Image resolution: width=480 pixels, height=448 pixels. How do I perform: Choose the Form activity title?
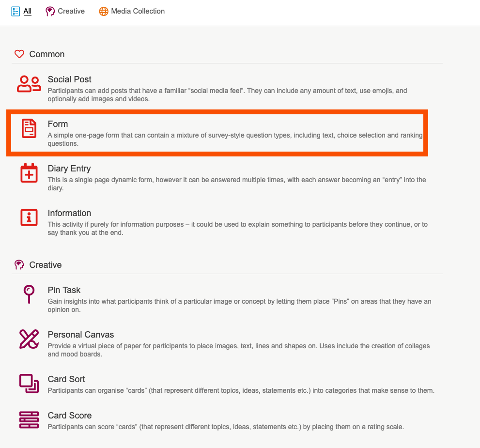(58, 124)
